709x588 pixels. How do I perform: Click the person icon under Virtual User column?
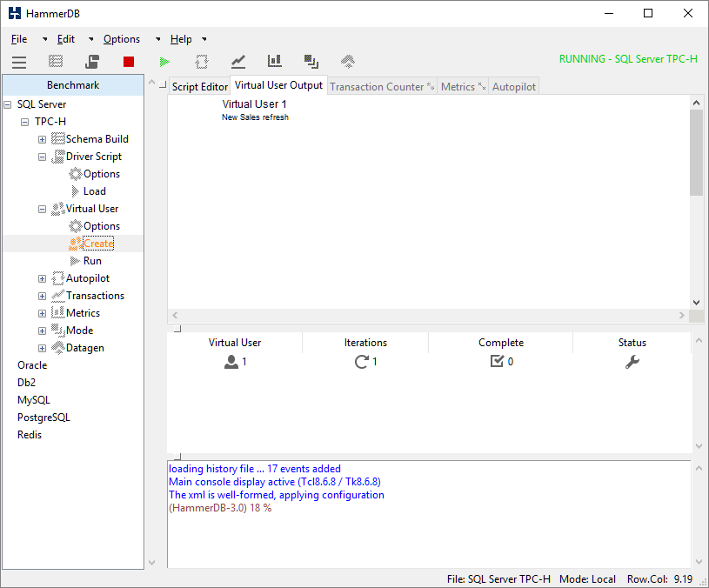[231, 362]
